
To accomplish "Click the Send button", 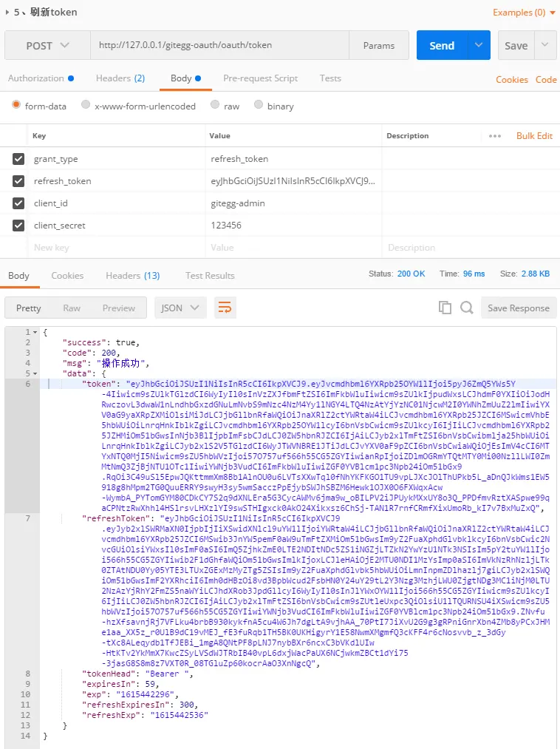I will (x=441, y=45).
